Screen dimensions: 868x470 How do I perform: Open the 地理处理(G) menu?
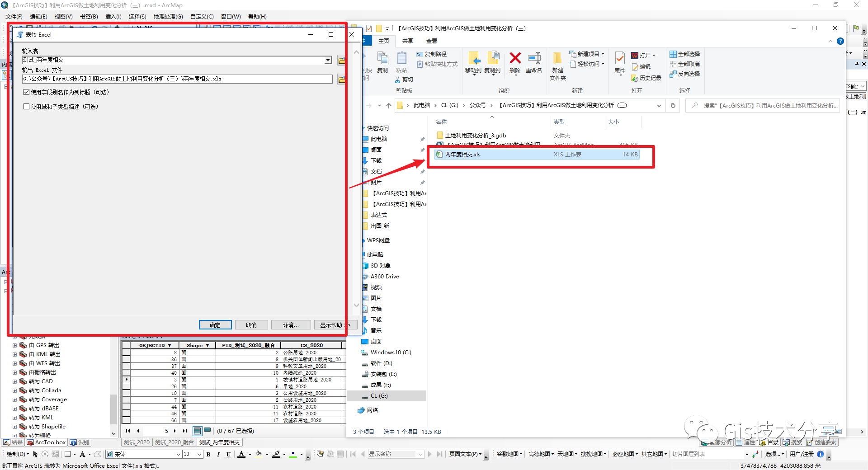[x=168, y=16]
